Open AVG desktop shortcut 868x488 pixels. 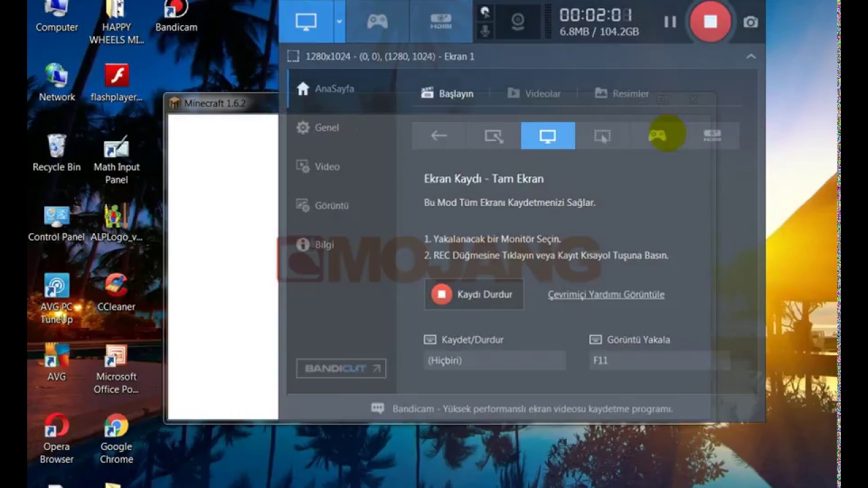pos(57,363)
